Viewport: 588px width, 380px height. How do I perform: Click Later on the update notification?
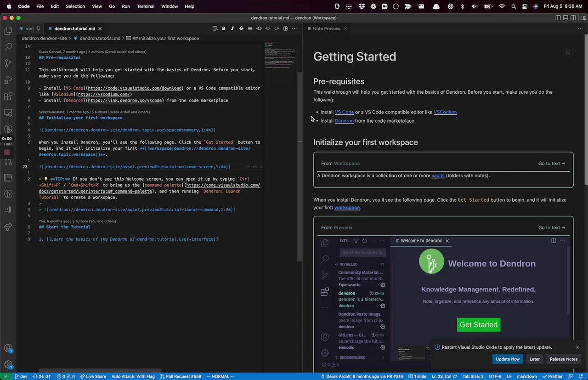(535, 359)
